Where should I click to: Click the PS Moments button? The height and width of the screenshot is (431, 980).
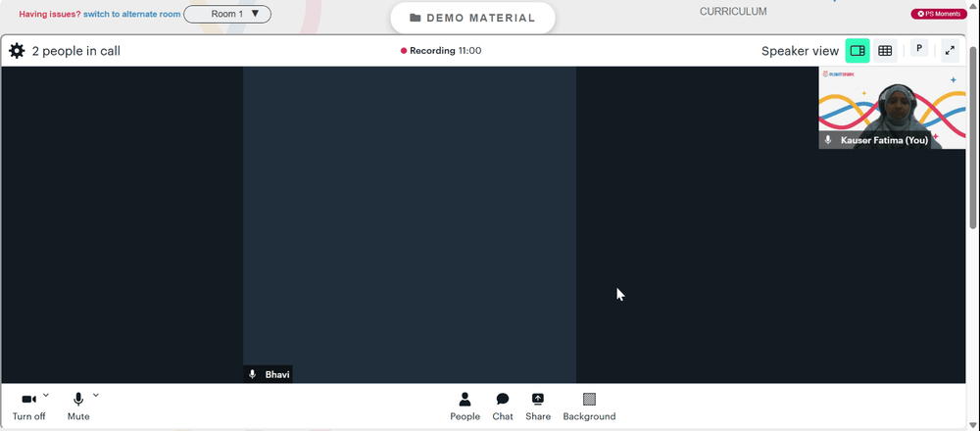click(x=939, y=14)
